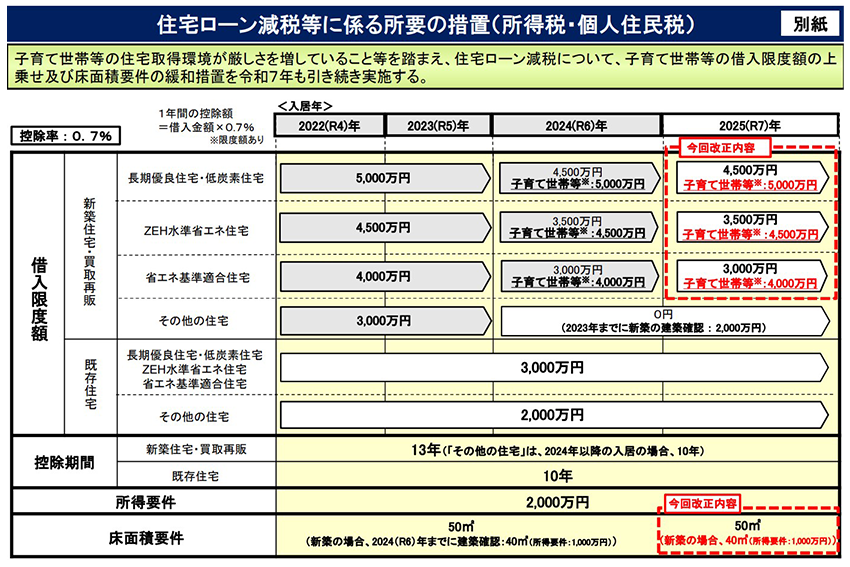Click the 4,000万円 arrow for 省エネ基準適合住宅 in 2022
The width and height of the screenshot is (850, 567).
click(x=383, y=275)
